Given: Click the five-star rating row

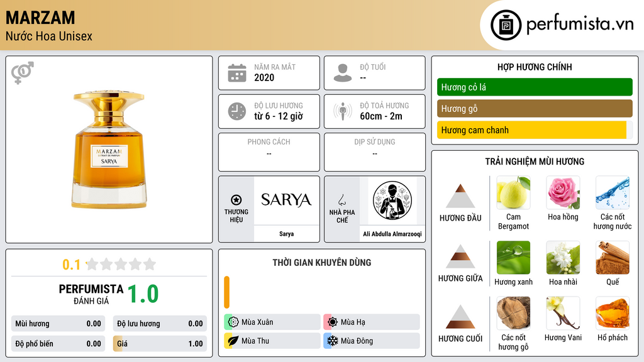Looking at the screenshot, I should (121, 265).
